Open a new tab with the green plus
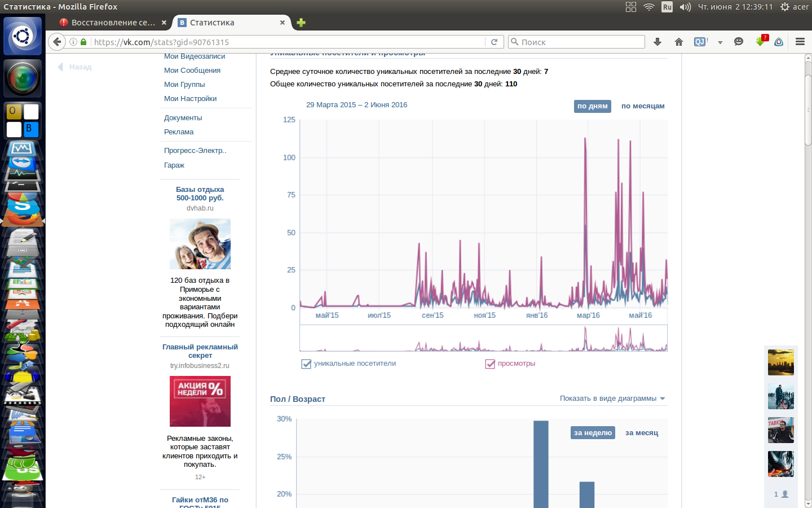 (x=301, y=23)
